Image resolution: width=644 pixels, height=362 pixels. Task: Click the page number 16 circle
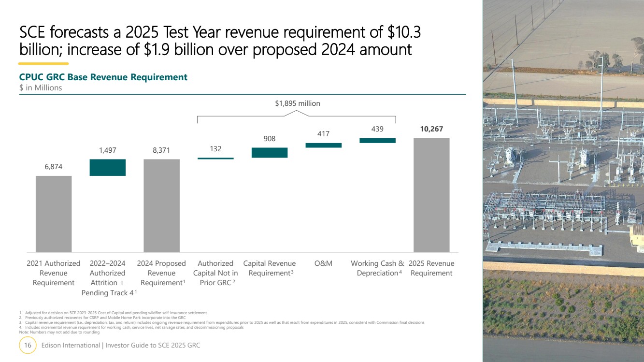click(28, 346)
